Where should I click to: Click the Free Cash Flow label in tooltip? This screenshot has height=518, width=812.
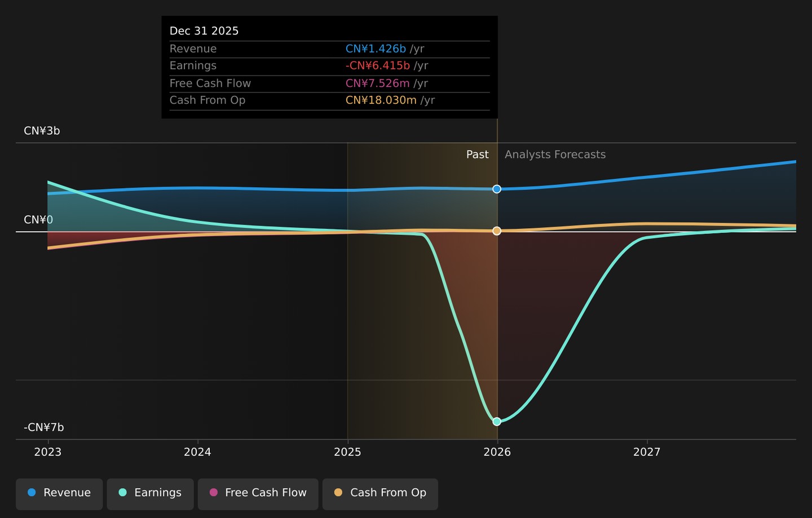(210, 83)
